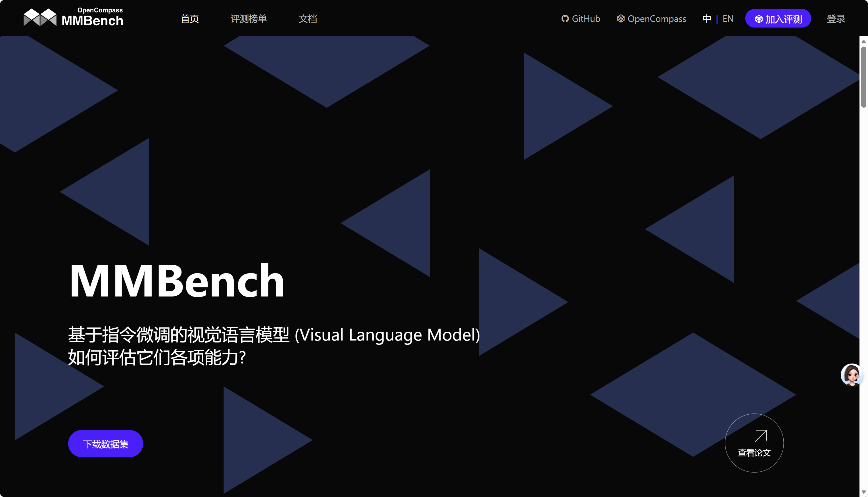Go to the 首页 nav item
This screenshot has width=868, height=497.
(x=189, y=19)
